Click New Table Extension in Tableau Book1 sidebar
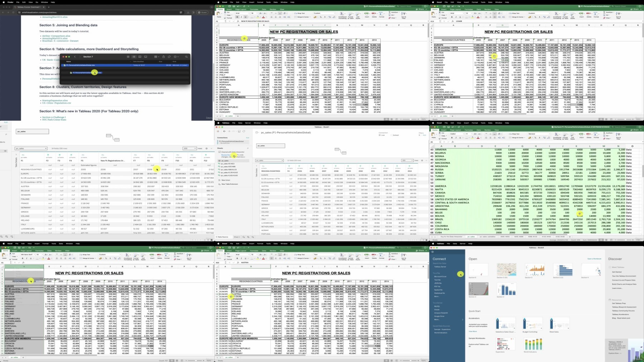 coord(230,184)
